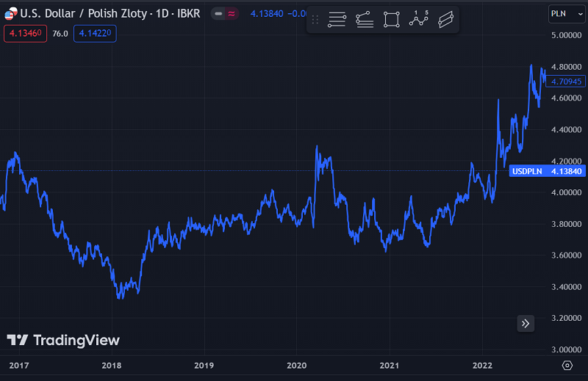Click the TradingView logo
Image resolution: width=588 pixels, height=381 pixels.
[62, 340]
